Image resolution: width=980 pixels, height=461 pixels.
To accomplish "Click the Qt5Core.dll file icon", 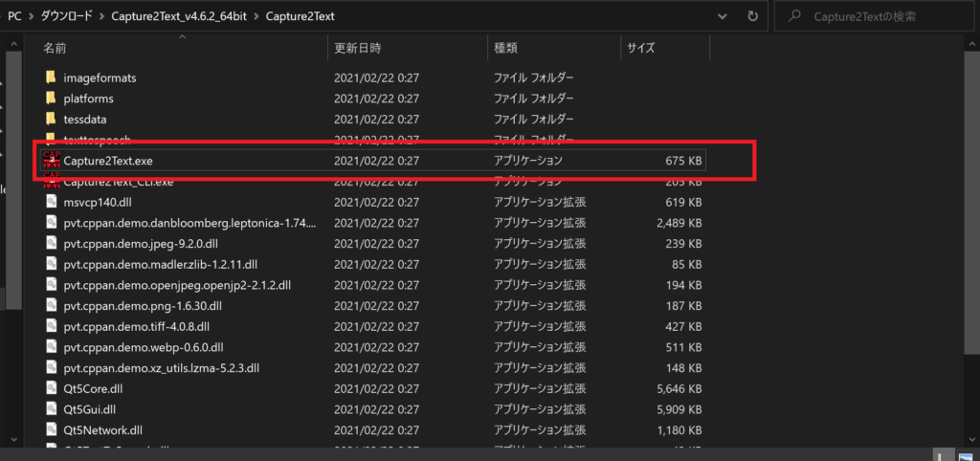I will click(x=52, y=388).
